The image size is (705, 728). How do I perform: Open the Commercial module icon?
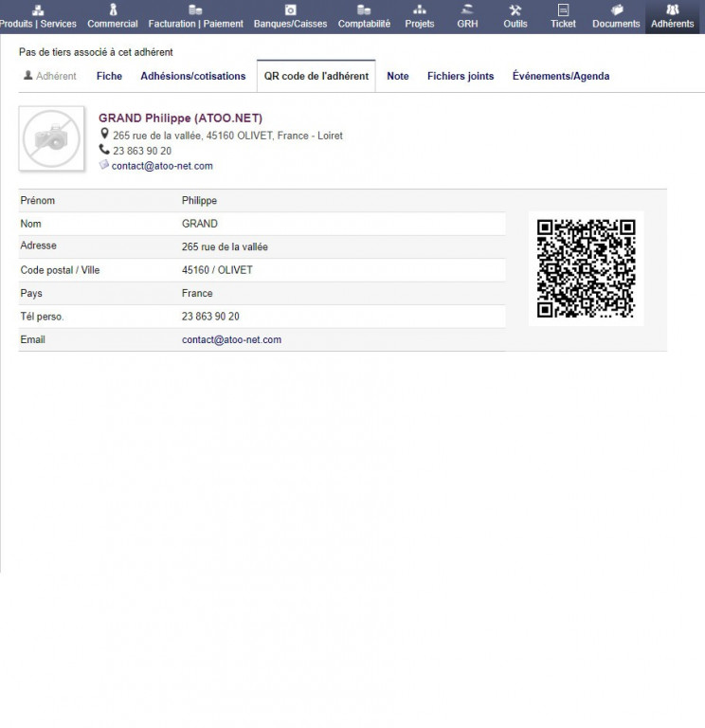(x=113, y=9)
